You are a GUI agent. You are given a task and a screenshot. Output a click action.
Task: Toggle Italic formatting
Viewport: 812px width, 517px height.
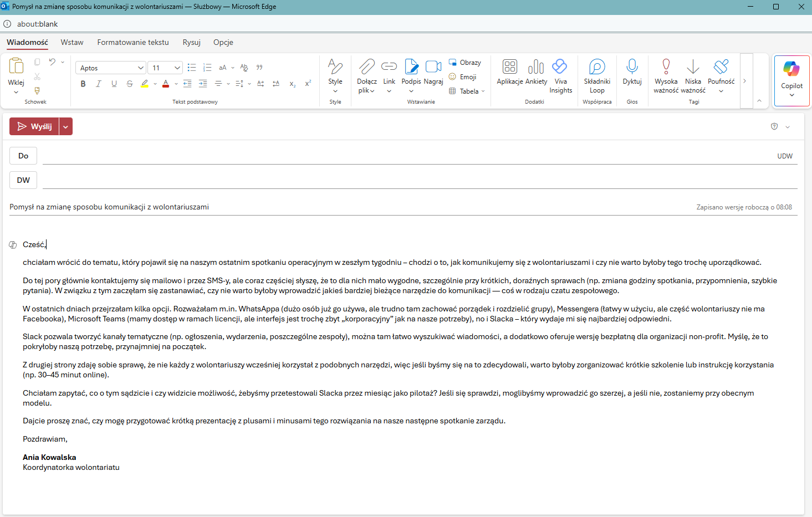[99, 84]
